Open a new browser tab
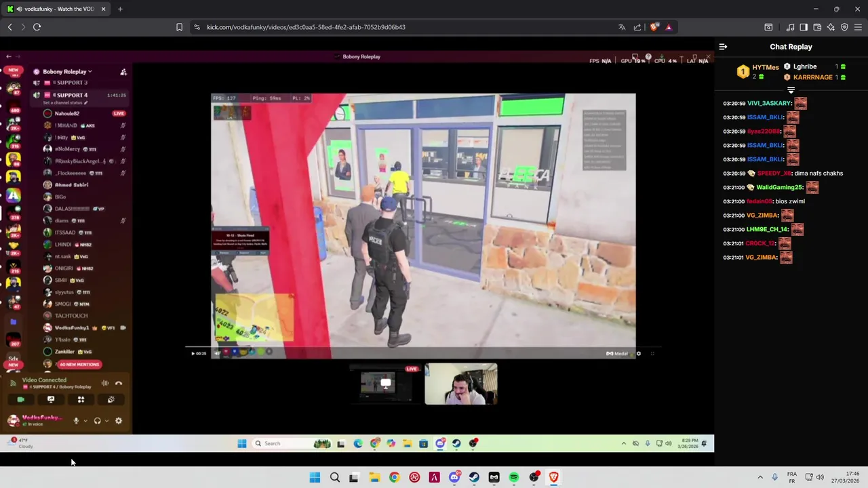 [x=120, y=9]
